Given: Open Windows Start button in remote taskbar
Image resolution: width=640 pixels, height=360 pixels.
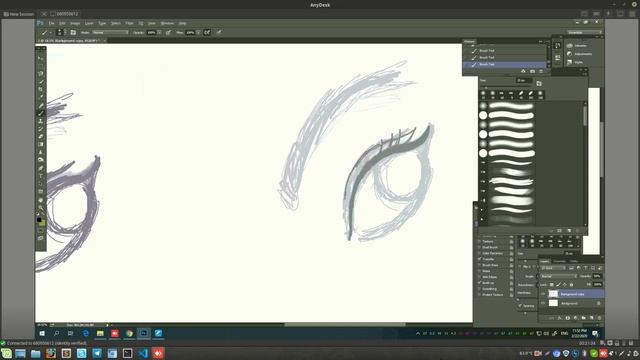Looking at the screenshot, I should click(x=42, y=333).
